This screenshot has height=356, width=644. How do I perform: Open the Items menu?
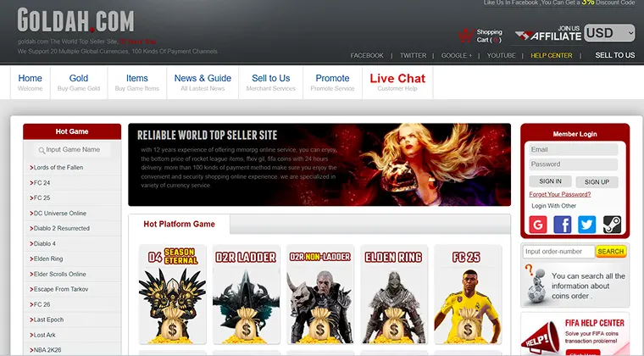(136, 82)
